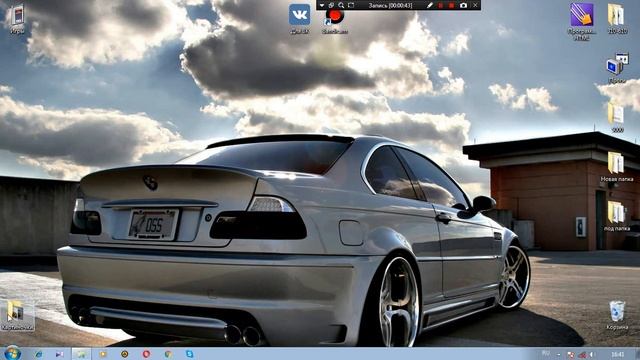Click the magnifier zoom icon in recorder bar
640x360 pixels.
click(341, 5)
